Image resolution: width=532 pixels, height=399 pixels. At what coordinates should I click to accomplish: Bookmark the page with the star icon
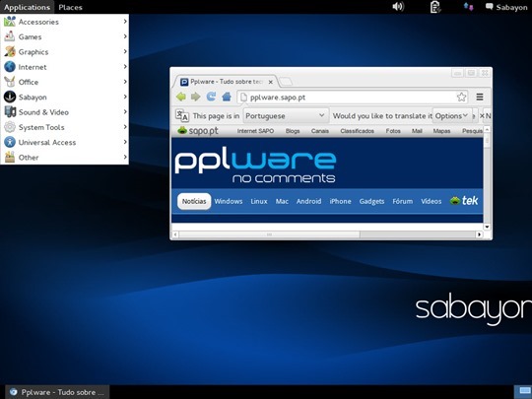461,97
